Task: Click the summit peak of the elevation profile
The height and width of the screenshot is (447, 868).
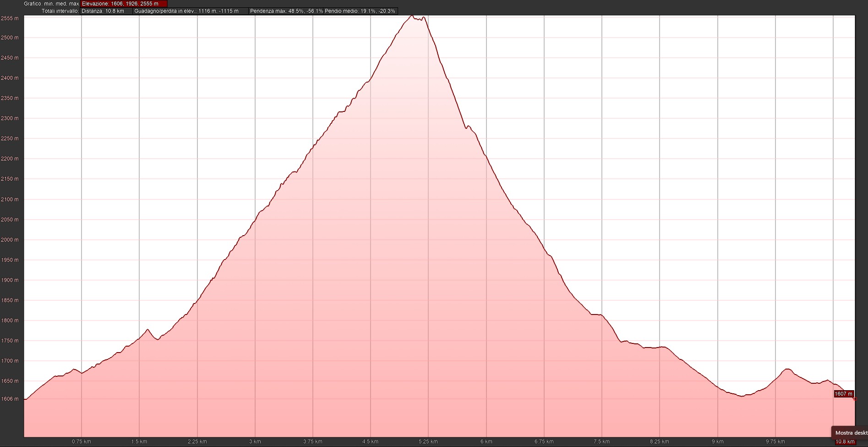Action: point(412,16)
